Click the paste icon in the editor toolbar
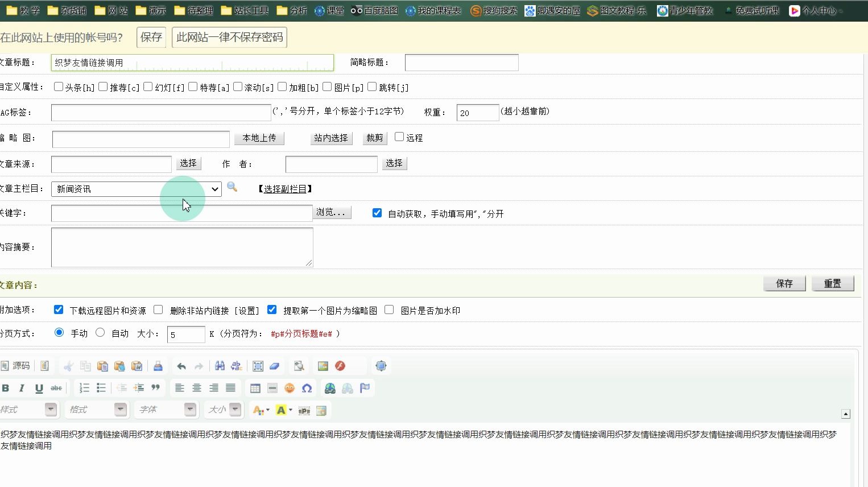 pyautogui.click(x=102, y=366)
